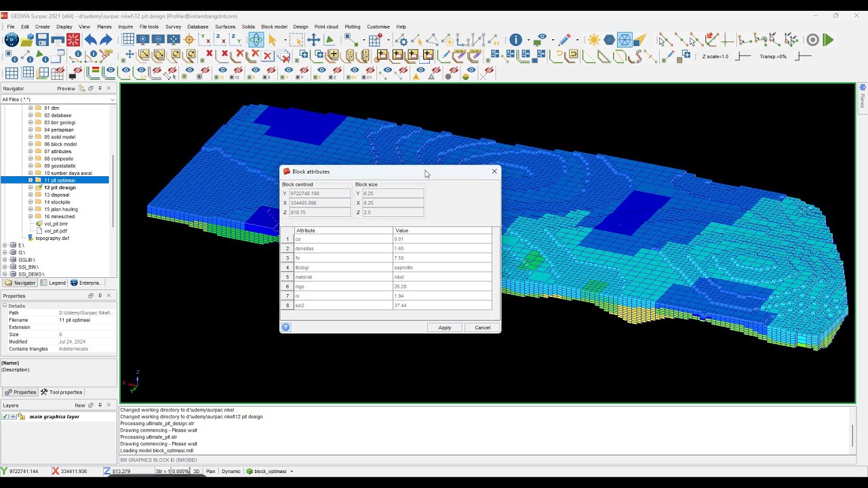The image size is (868, 488).
Task: Open the block_optimasi model dropdown arrow
Action: pyautogui.click(x=292, y=471)
